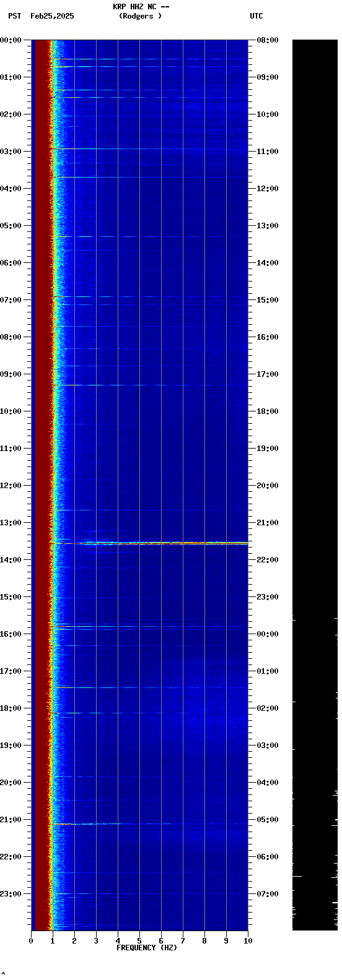Select 04:00 on the PST axis

(x=11, y=189)
